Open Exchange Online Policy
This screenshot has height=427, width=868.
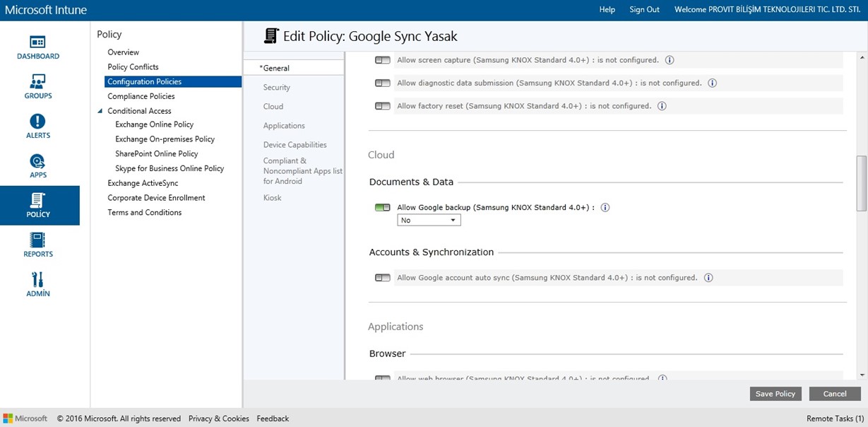pyautogui.click(x=155, y=124)
